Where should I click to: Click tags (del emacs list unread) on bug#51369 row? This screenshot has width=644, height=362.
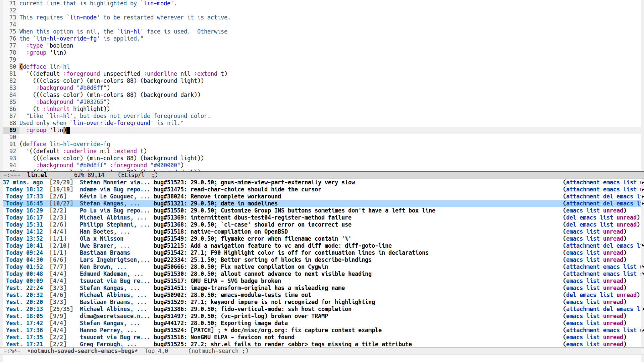tap(601, 218)
